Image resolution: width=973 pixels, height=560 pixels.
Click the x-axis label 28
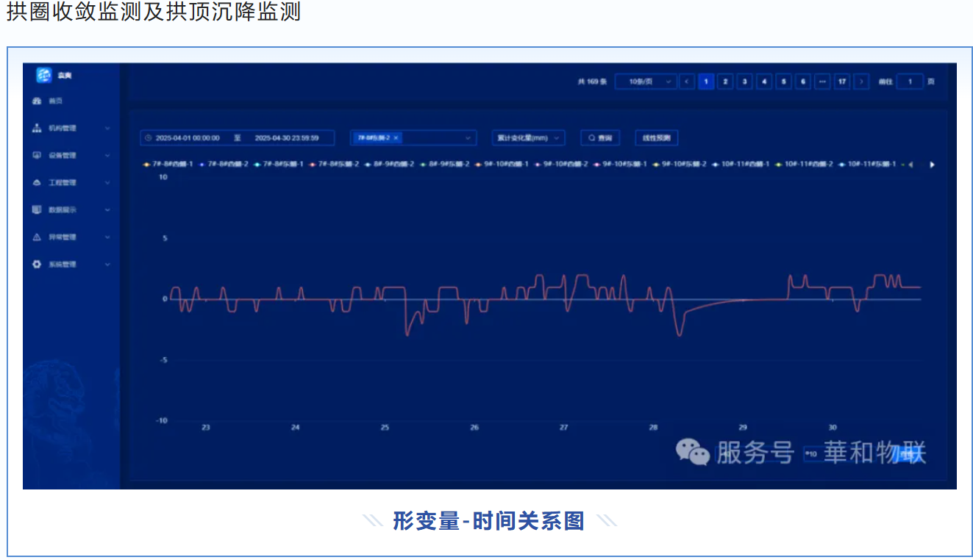click(x=653, y=428)
